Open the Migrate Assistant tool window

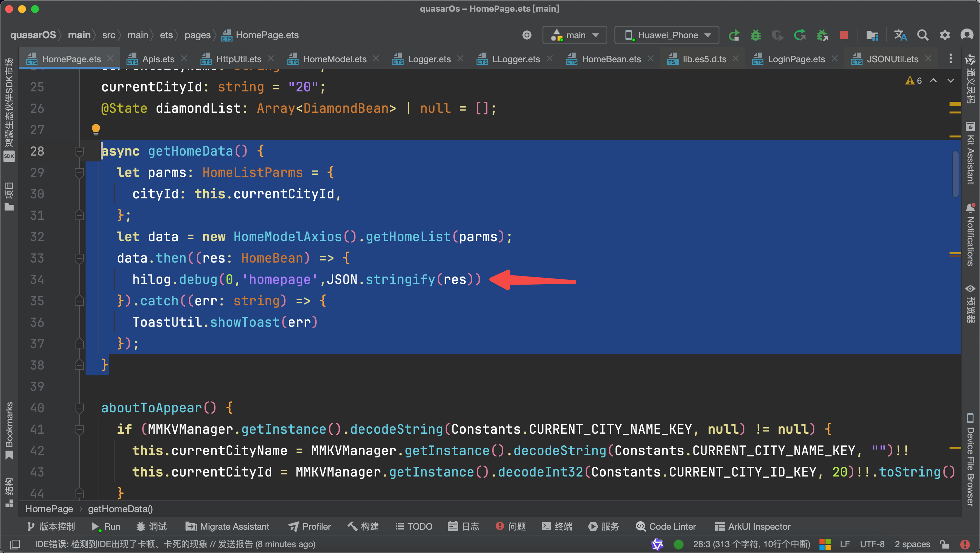227,526
